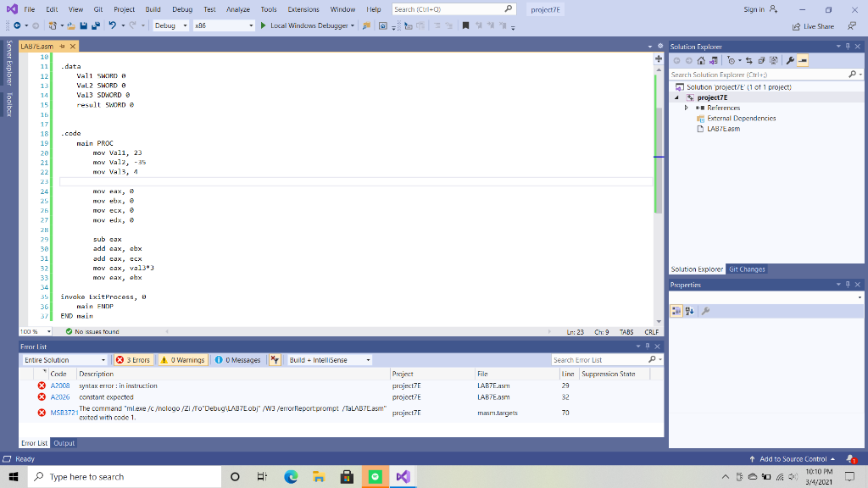Open the Build + IntelliSense dropdown
The image size is (868, 488).
[x=330, y=359]
